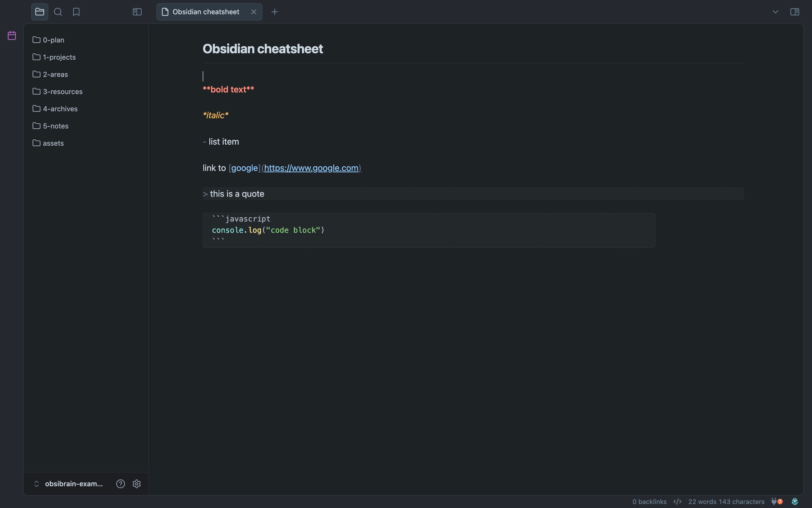This screenshot has height=508, width=812.
Task: Follow the https://www.google.com link
Action: 311,168
